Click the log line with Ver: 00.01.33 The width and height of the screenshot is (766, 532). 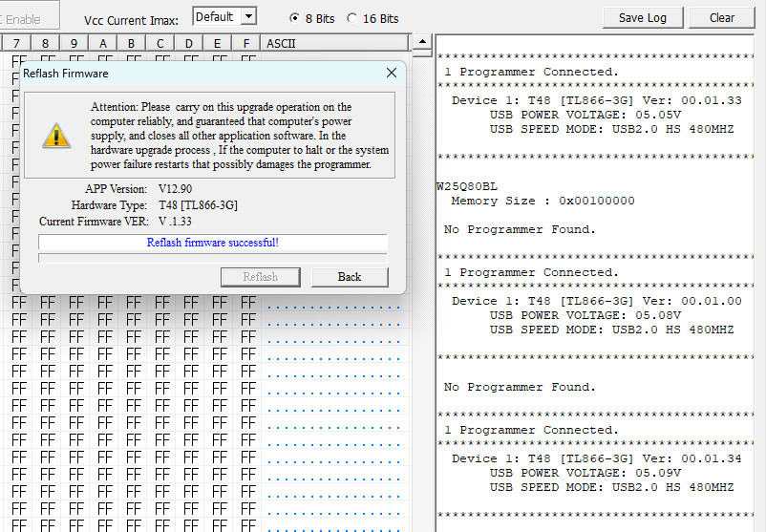coord(597,100)
